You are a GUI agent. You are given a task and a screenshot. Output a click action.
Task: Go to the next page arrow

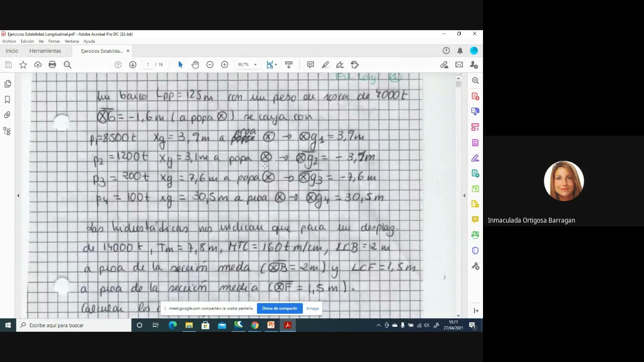[x=133, y=64]
